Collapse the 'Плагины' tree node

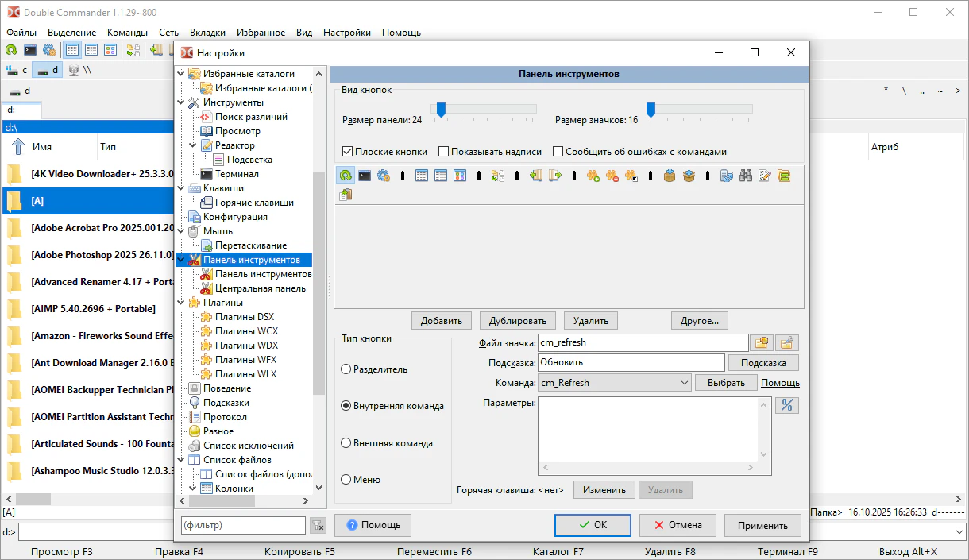(180, 303)
